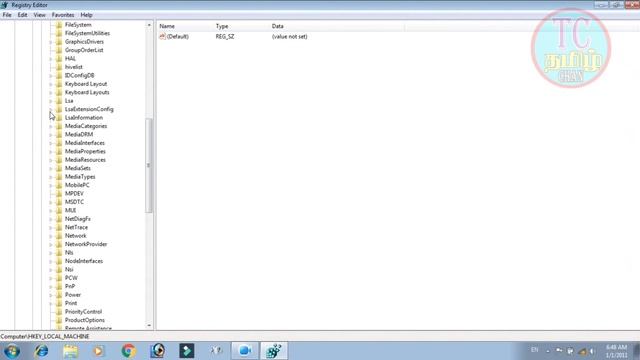Click the MSDTC folder icon
Image resolution: width=640 pixels, height=360 pixels.
[x=59, y=202]
